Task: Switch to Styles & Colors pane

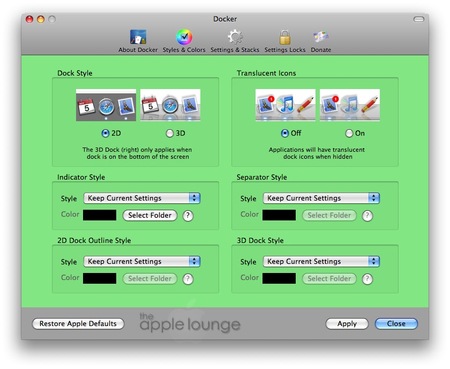Action: coord(184,41)
